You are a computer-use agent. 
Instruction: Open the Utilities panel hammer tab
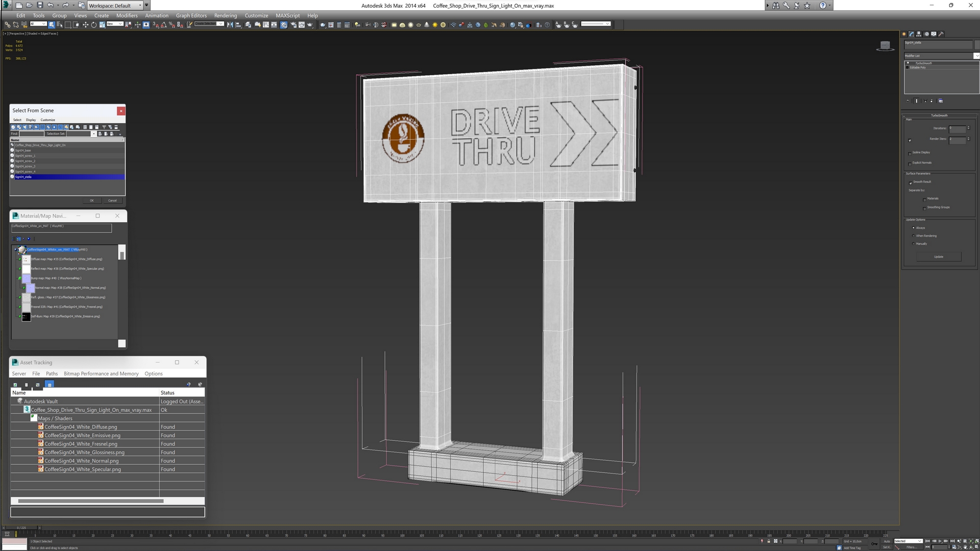pos(941,34)
